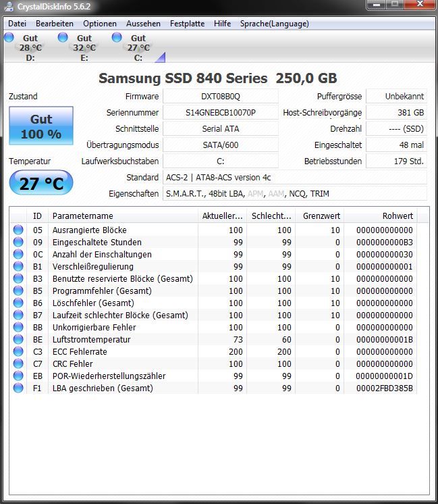Viewport: 438px width, 504px height.
Task: Click status orb of CRC Fehler row
Action: [18, 363]
